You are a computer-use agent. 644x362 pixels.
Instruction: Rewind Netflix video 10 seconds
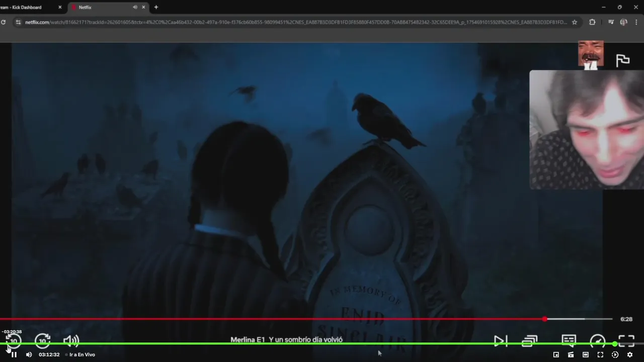click(14, 341)
